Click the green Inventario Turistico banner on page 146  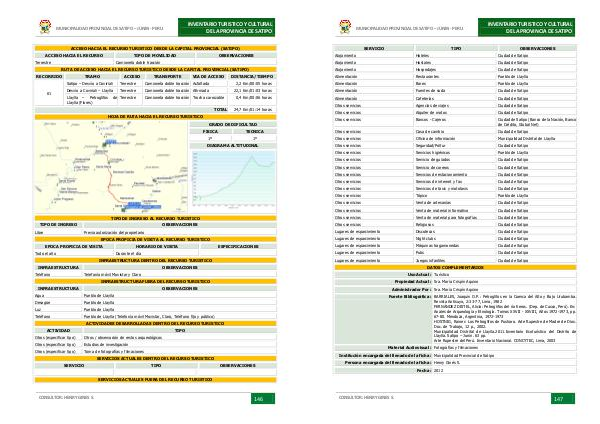point(227,27)
